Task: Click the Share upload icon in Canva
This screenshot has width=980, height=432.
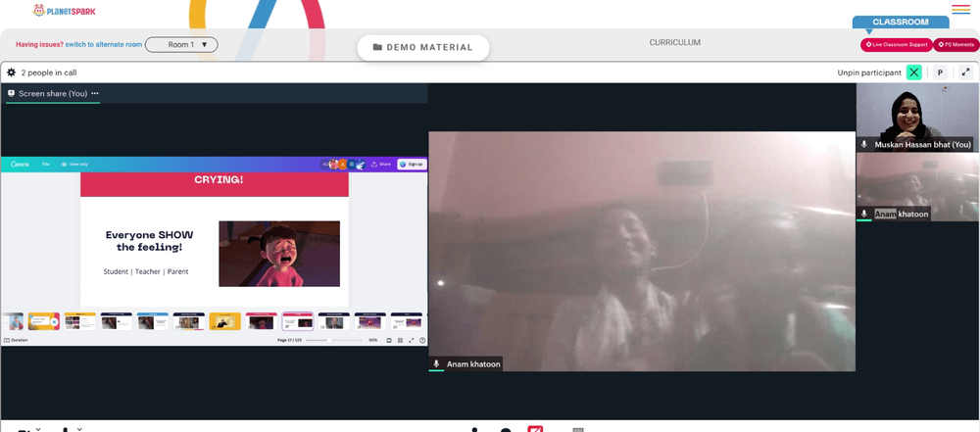Action: coord(374,165)
